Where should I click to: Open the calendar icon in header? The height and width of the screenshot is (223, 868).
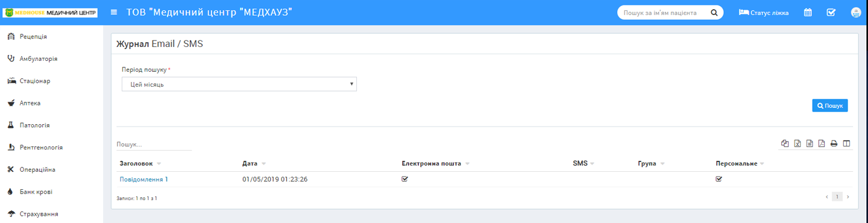808,12
